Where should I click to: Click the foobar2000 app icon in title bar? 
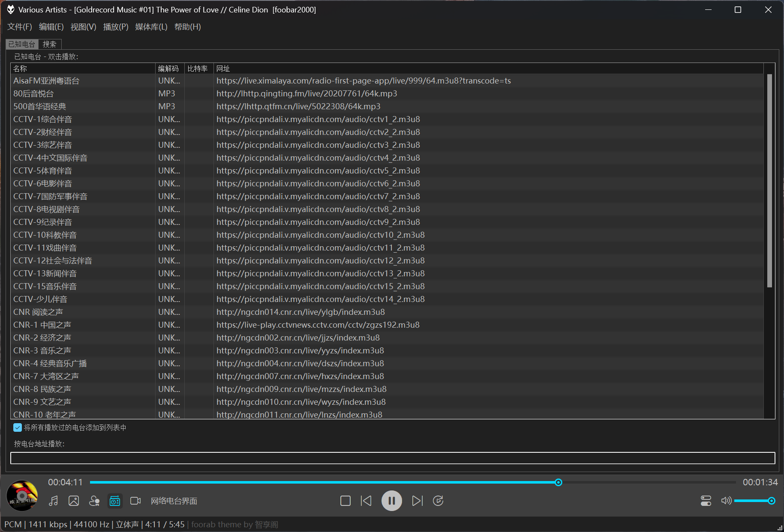click(x=10, y=9)
